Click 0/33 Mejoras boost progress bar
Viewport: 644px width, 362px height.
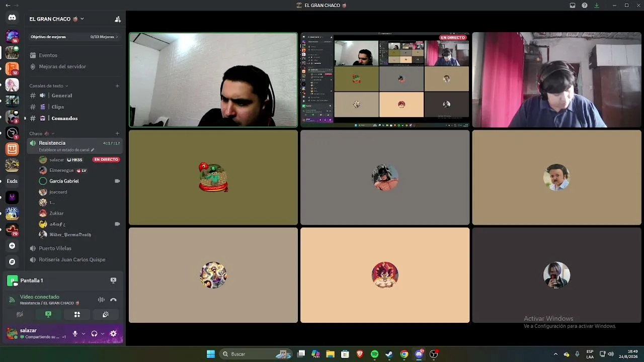(x=74, y=37)
